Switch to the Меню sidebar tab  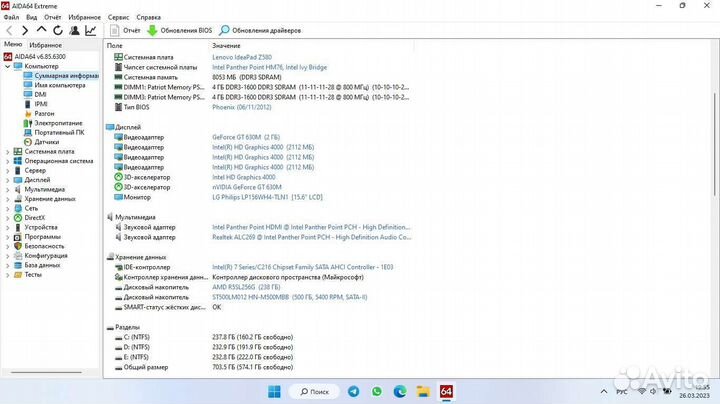(x=13, y=44)
